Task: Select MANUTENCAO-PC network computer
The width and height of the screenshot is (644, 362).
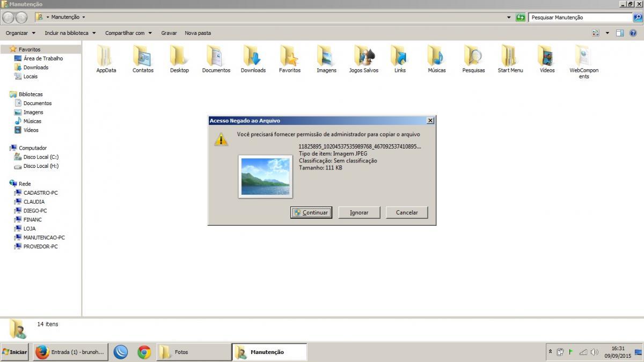Action: [44, 238]
